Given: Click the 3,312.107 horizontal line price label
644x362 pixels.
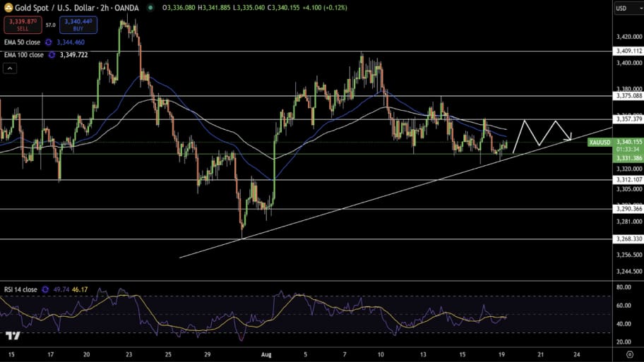Looking at the screenshot, I should 628,180.
